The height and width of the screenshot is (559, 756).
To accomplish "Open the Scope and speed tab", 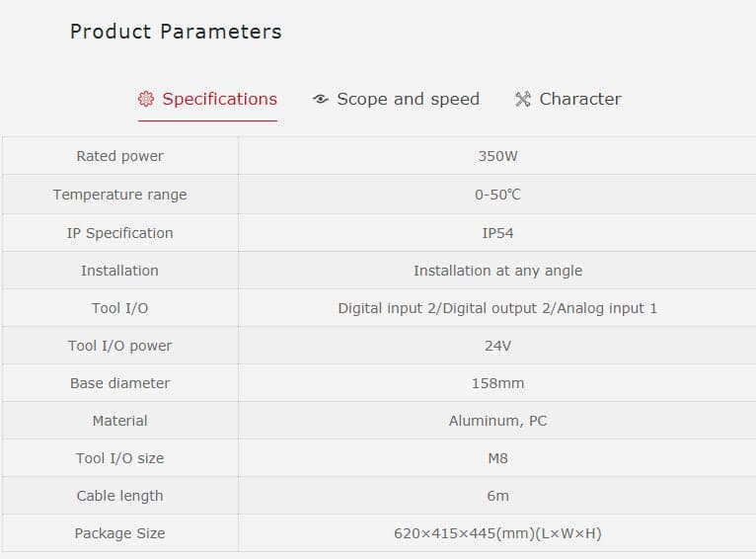I will (408, 99).
